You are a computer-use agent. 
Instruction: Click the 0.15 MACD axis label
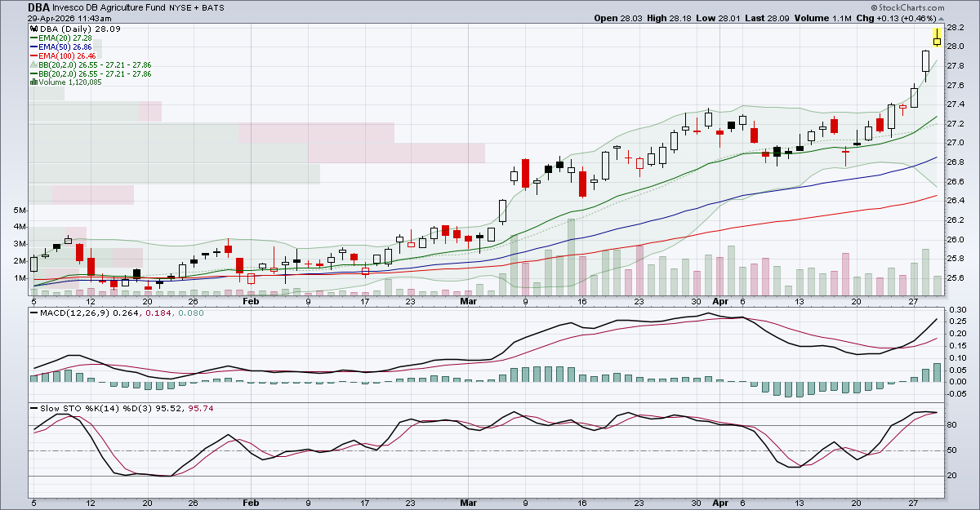click(956, 346)
